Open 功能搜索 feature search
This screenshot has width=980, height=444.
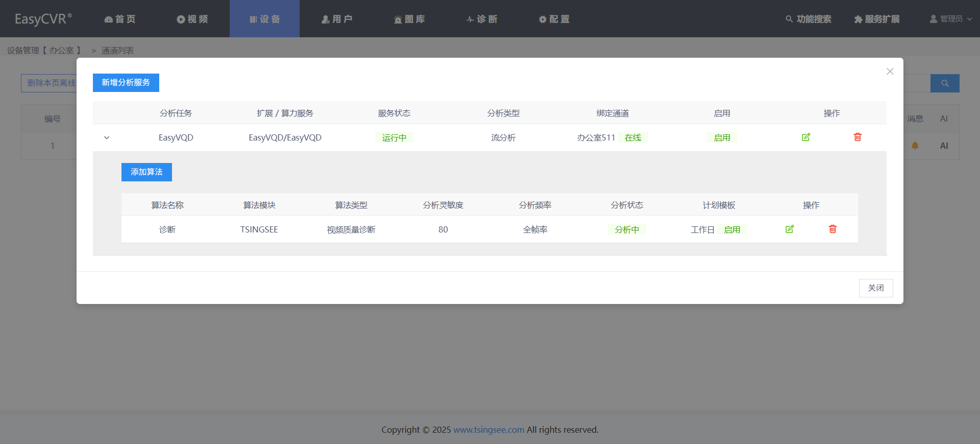(x=808, y=19)
